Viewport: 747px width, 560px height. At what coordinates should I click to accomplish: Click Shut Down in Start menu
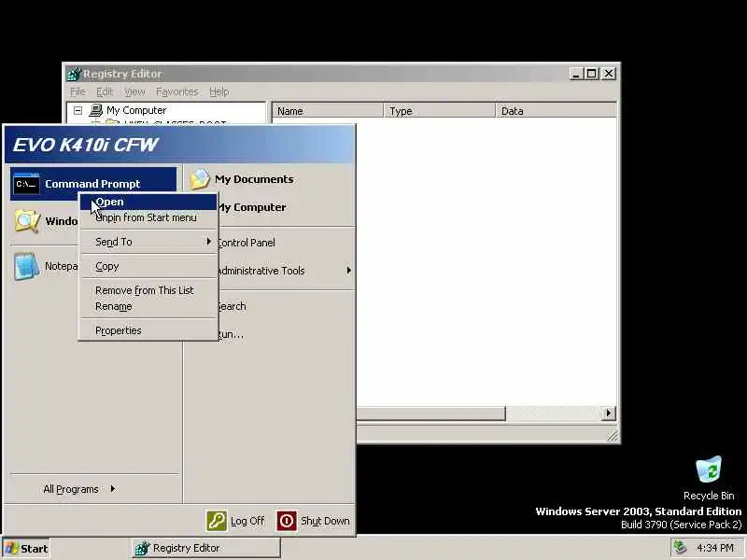pyautogui.click(x=314, y=521)
